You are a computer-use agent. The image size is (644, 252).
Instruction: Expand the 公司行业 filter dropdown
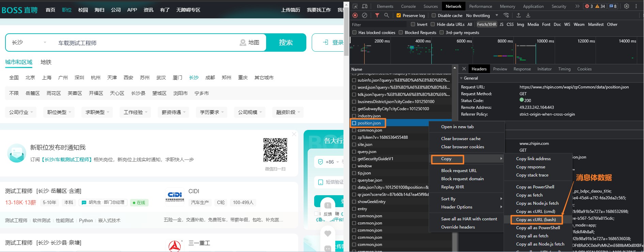click(21, 112)
